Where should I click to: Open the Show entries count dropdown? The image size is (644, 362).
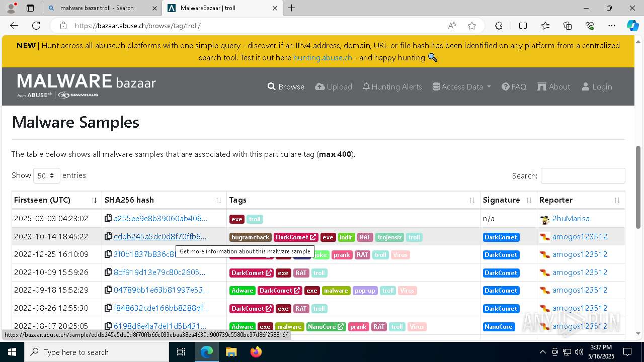(46, 175)
